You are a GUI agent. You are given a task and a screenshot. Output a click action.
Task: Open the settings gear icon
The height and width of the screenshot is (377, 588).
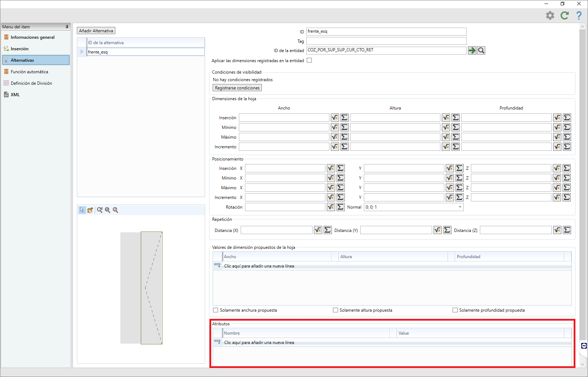point(550,15)
